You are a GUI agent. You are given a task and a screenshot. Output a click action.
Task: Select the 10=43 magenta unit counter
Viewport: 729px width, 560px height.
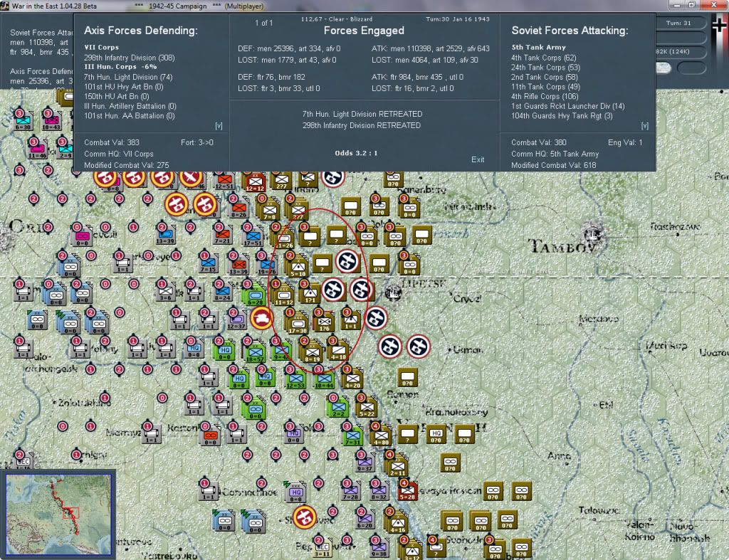(51, 122)
